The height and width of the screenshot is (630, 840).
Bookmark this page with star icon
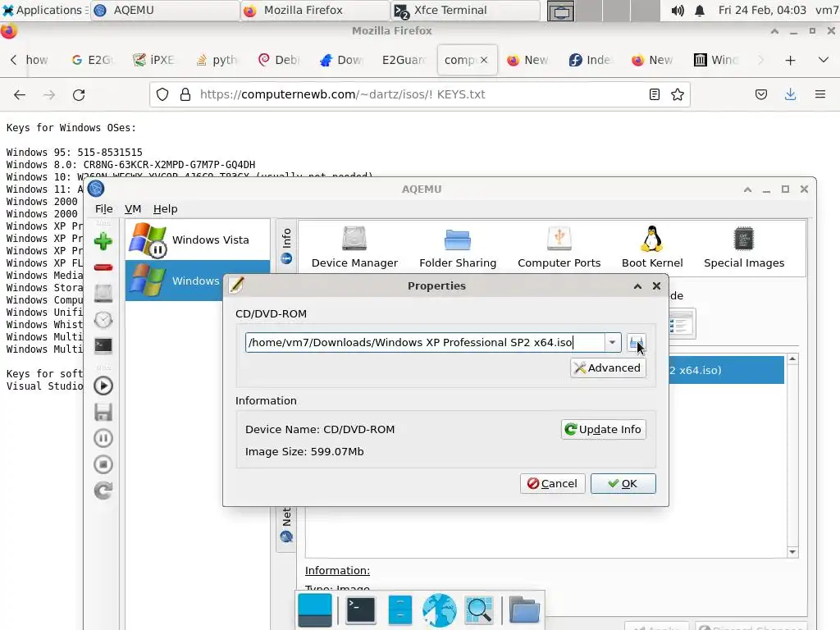tap(677, 95)
